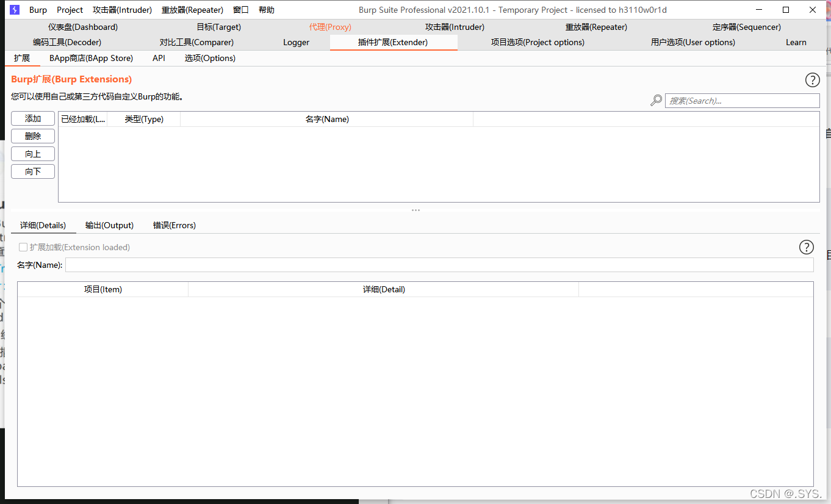
Task: Focus the 搜索(Search) input field
Action: tap(742, 101)
